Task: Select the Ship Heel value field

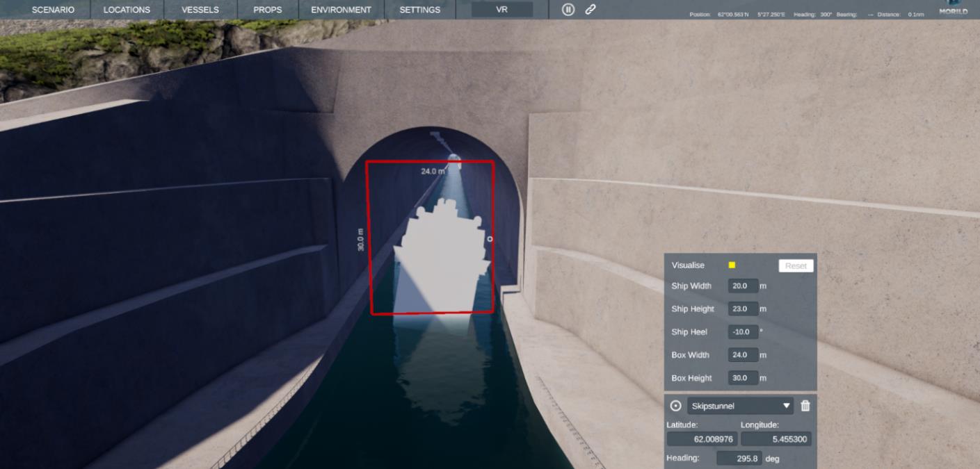Action: click(742, 332)
